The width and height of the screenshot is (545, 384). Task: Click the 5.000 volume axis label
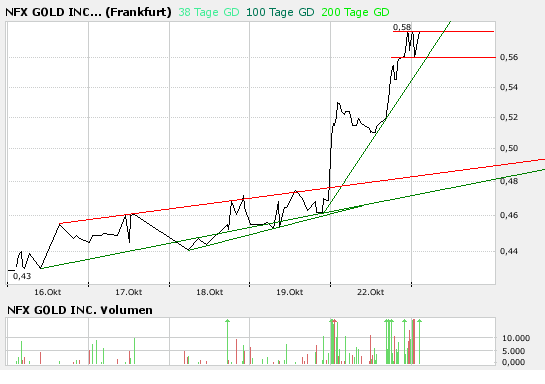(x=513, y=351)
